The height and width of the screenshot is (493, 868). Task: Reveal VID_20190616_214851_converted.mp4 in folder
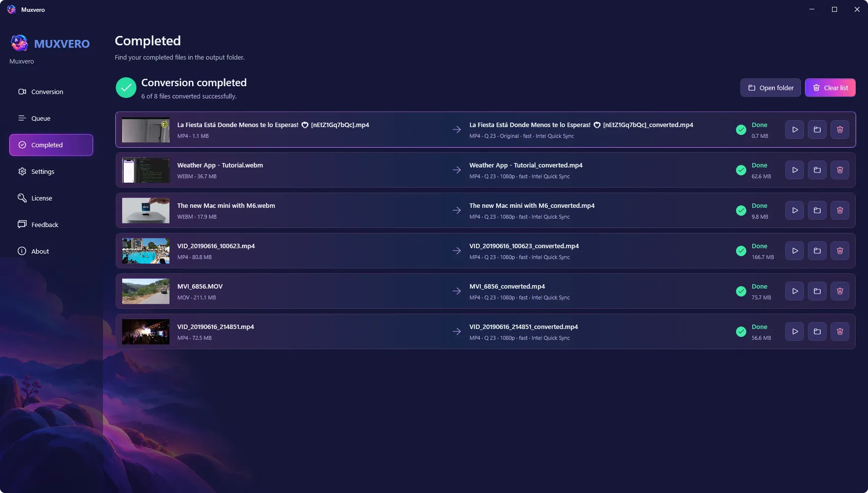(817, 331)
